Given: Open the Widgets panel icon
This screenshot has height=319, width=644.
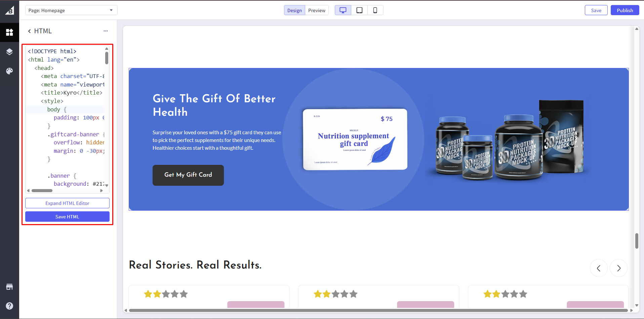Looking at the screenshot, I should click(9, 32).
